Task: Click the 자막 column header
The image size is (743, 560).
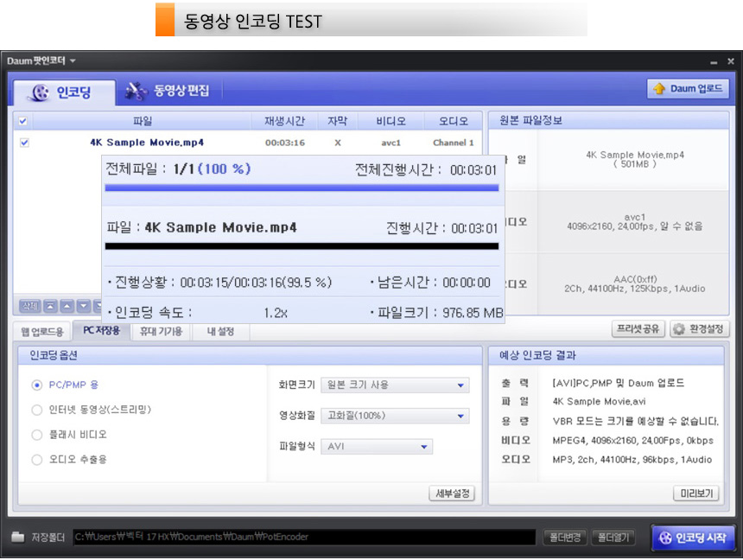Action: pos(338,121)
